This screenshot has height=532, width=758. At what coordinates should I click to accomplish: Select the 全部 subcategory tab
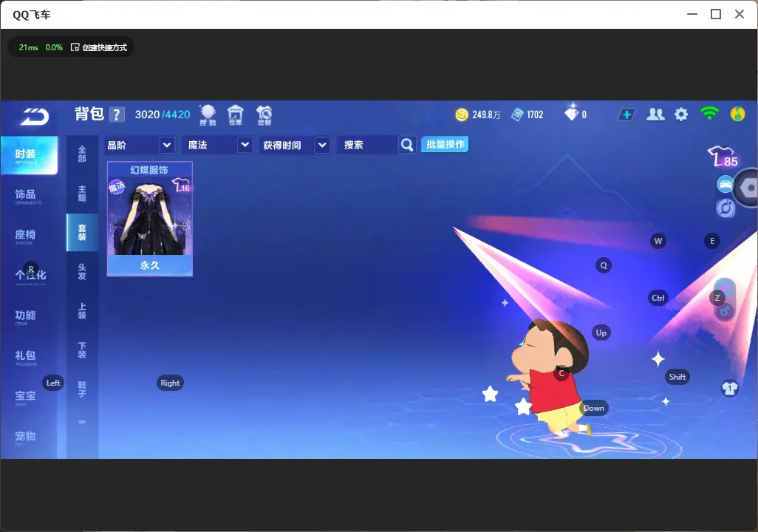pos(82,154)
